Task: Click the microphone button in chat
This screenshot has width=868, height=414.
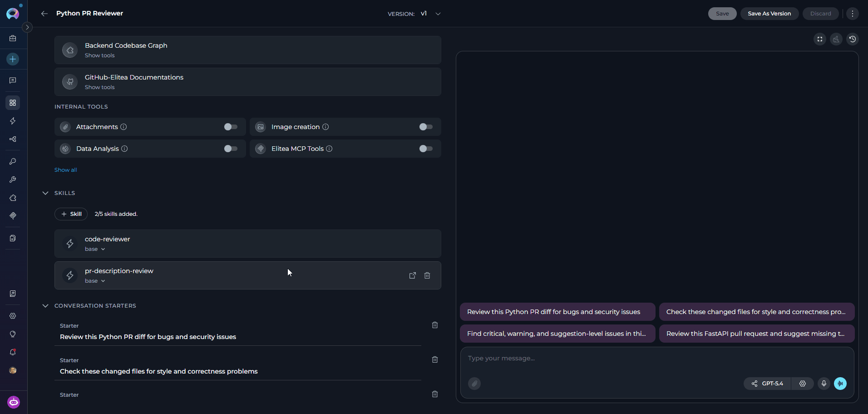Action: (x=824, y=384)
